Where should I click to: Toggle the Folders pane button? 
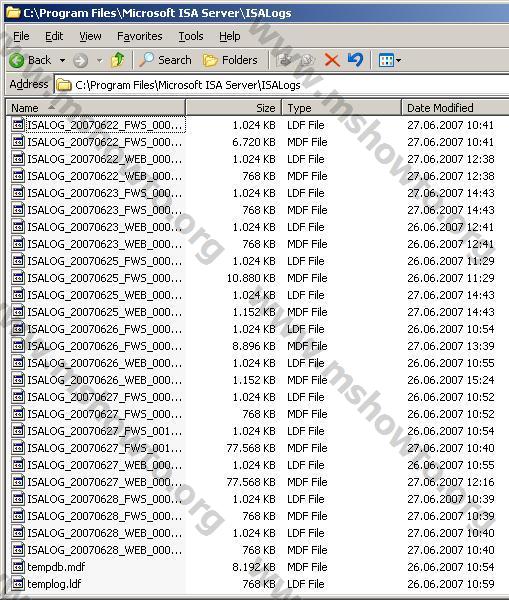point(230,60)
